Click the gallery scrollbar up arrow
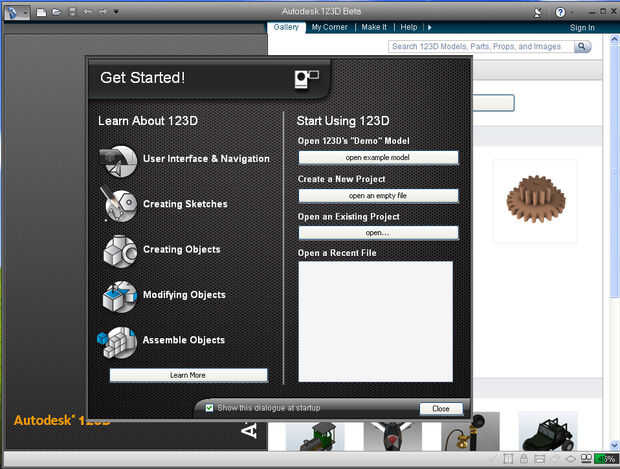Image resolution: width=620 pixels, height=469 pixels. [614, 39]
